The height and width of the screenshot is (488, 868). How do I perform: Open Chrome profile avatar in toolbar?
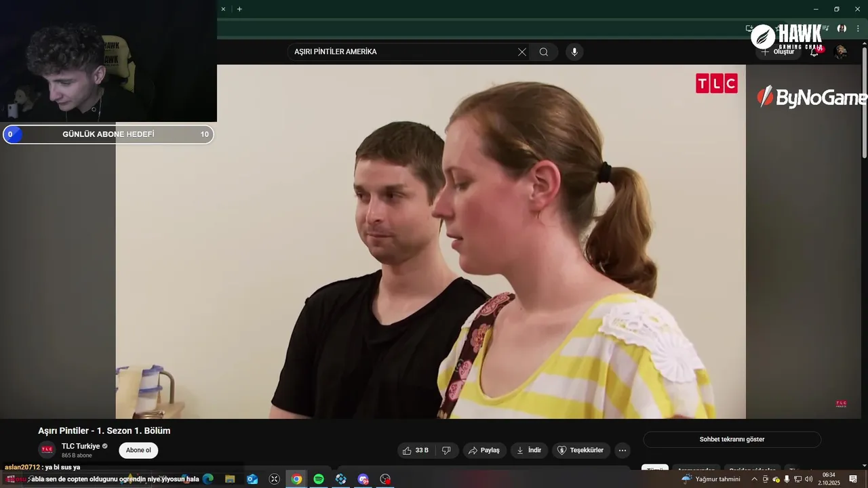click(x=842, y=28)
